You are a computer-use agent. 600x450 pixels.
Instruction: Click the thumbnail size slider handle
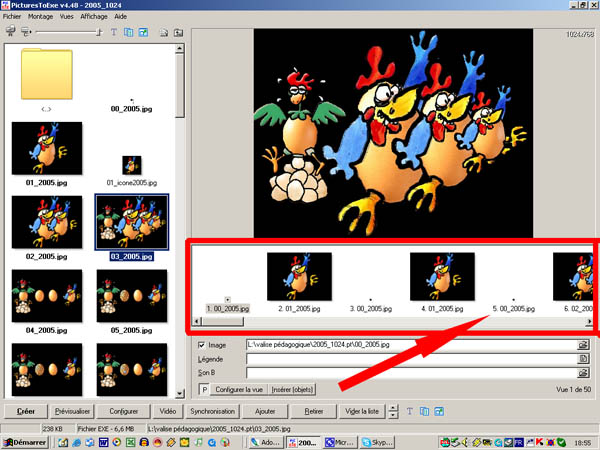pos(99,32)
